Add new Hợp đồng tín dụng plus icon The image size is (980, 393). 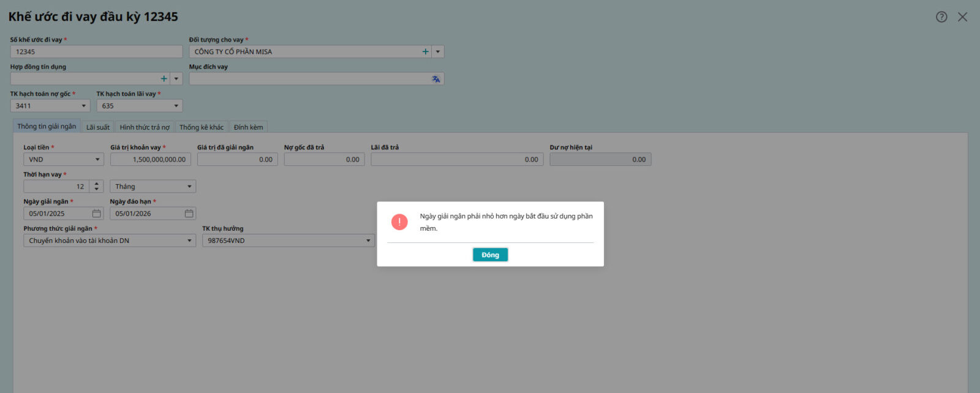click(164, 79)
